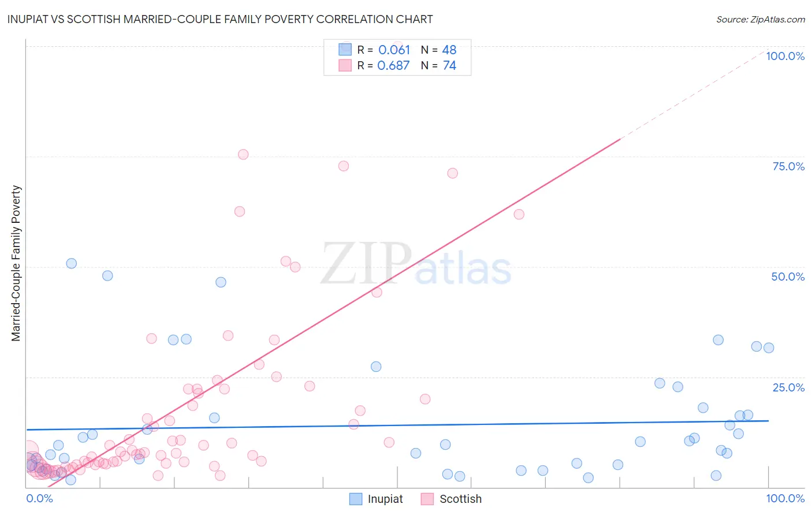Click the 50.0% y-axis tick label

click(x=788, y=277)
